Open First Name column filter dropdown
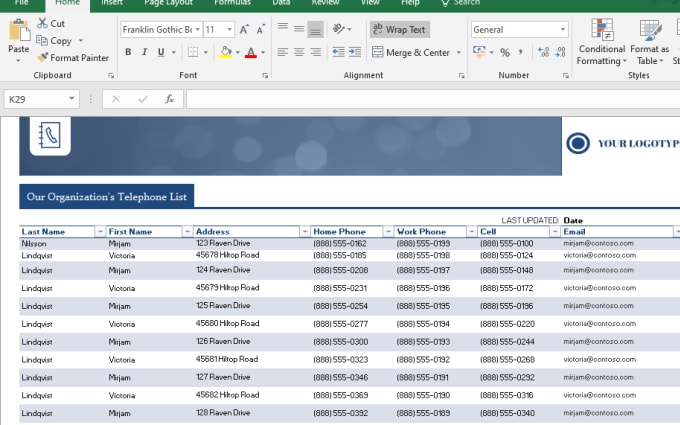680x425 pixels. pos(187,232)
